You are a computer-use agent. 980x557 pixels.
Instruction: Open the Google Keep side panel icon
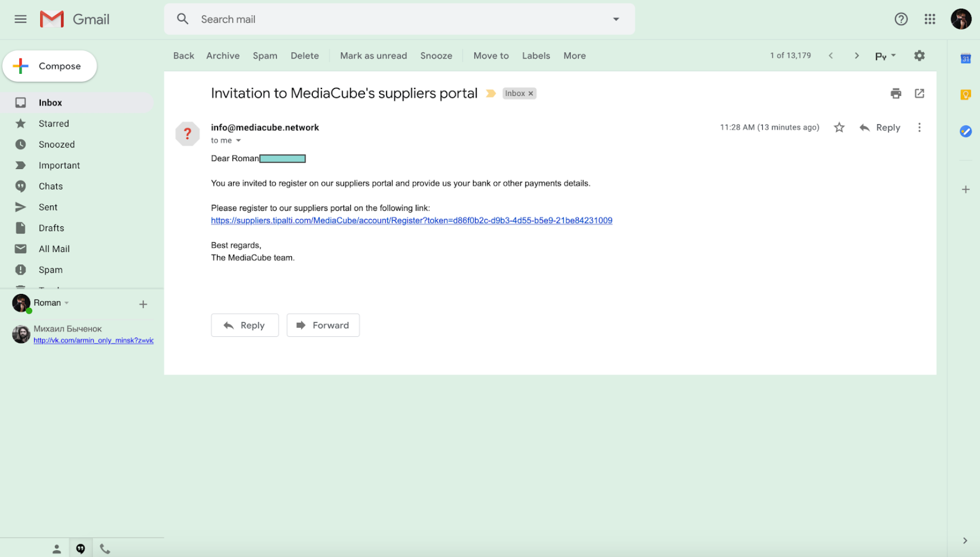[966, 95]
